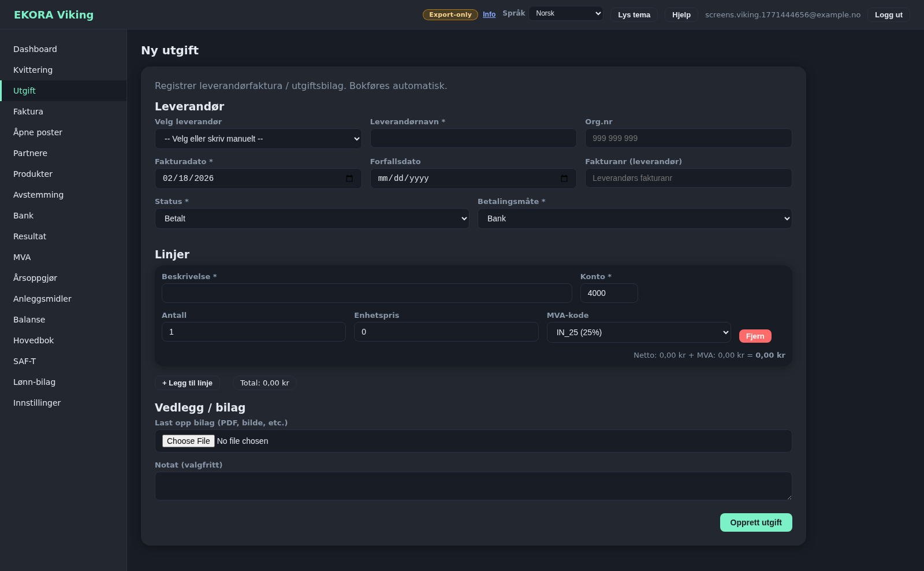Change language in the Språk dropdown
This screenshot has height=571, width=924.
tap(566, 13)
